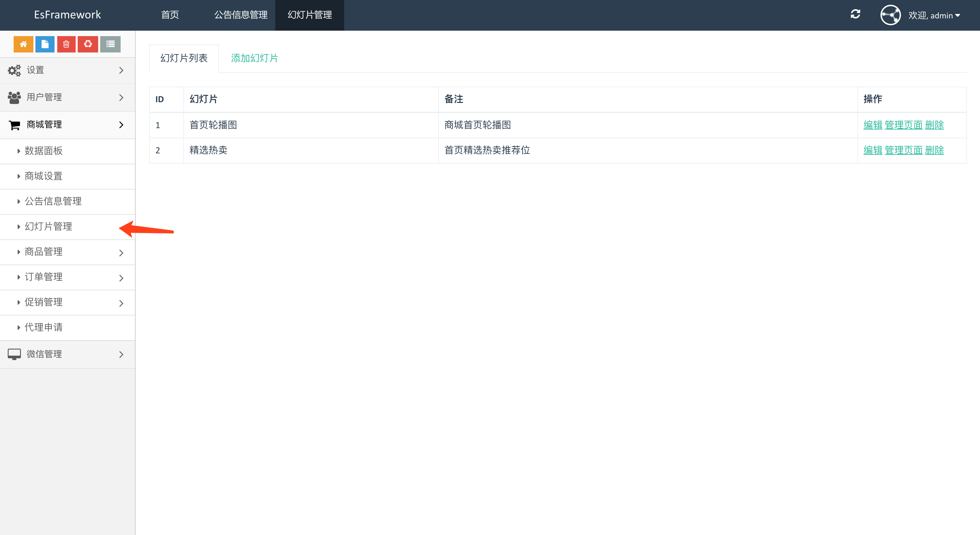Click the orange home shortcut icon
This screenshot has width=980, height=535.
click(23, 44)
